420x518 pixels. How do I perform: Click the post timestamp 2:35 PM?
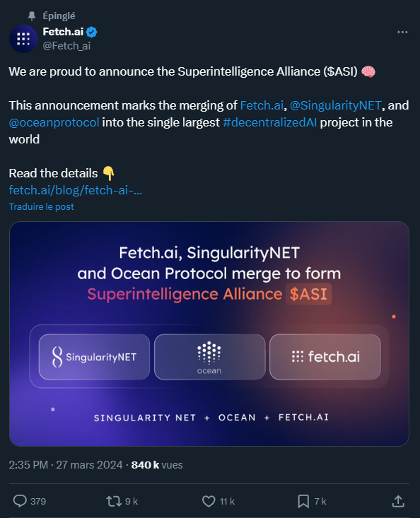28,465
